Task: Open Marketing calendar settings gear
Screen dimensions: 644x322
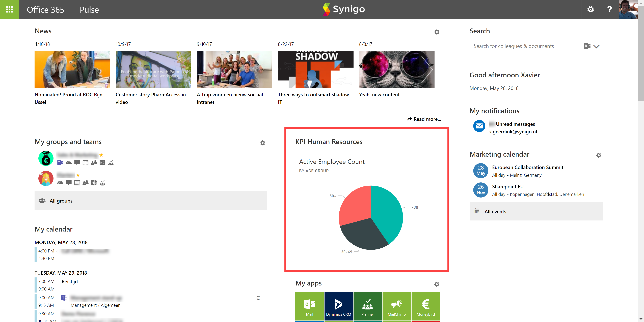Action: tap(599, 155)
